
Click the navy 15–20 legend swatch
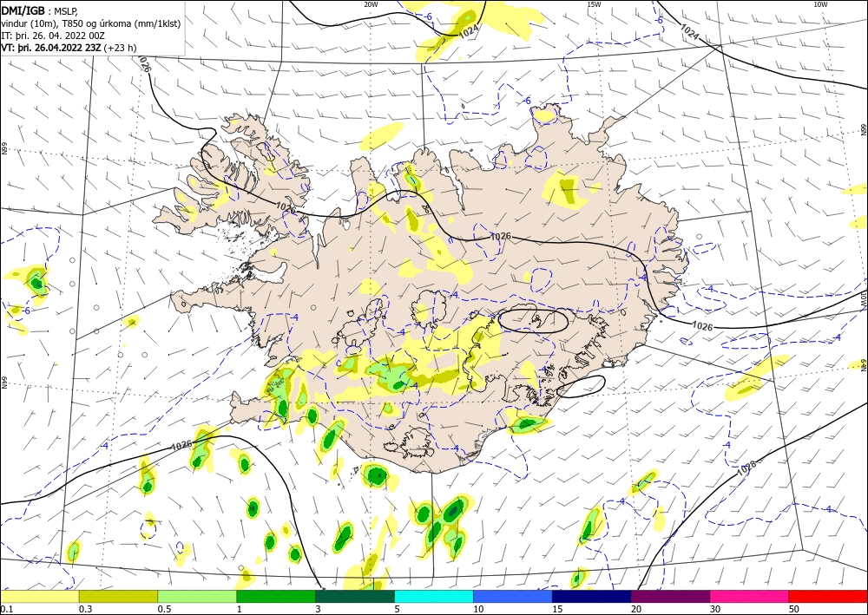tap(592, 596)
